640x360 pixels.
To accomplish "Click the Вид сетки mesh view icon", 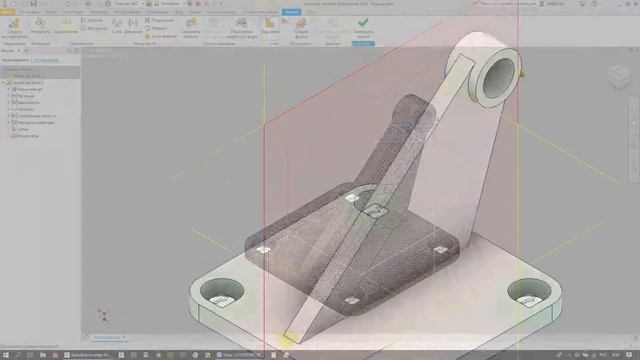I will coord(270,26).
